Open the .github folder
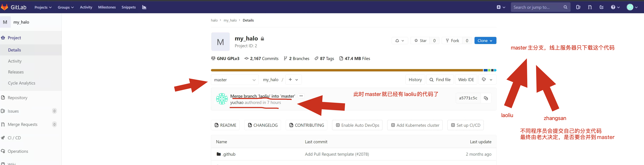 (x=229, y=154)
